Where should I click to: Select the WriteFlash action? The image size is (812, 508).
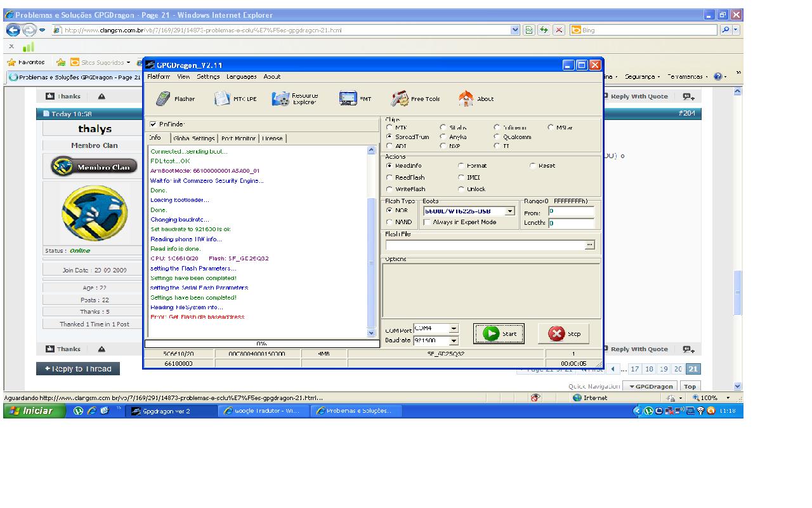click(389, 189)
